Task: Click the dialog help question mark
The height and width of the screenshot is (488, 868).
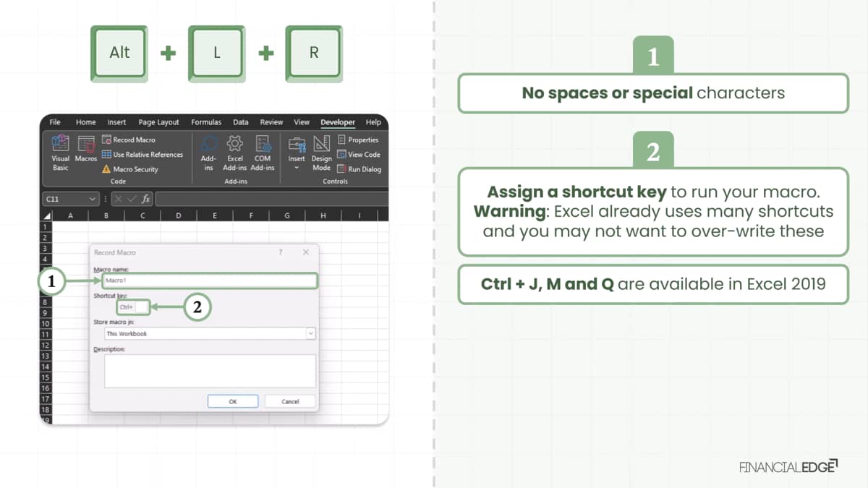Action: tap(281, 252)
